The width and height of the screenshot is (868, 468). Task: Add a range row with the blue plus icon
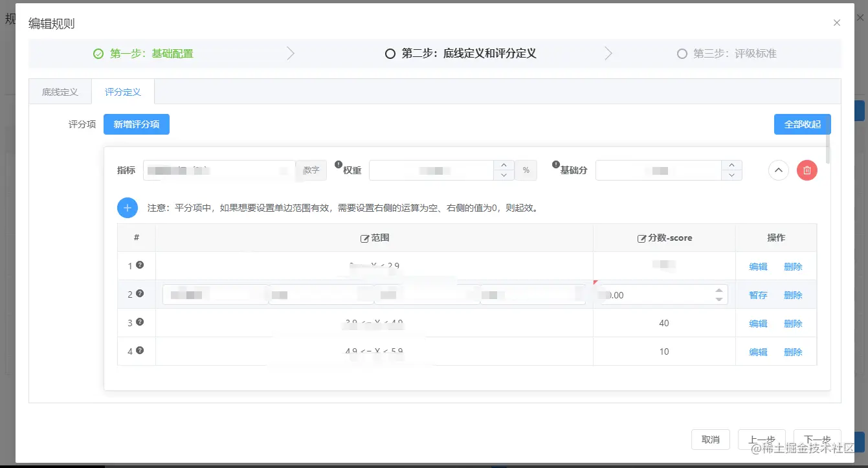tap(128, 208)
